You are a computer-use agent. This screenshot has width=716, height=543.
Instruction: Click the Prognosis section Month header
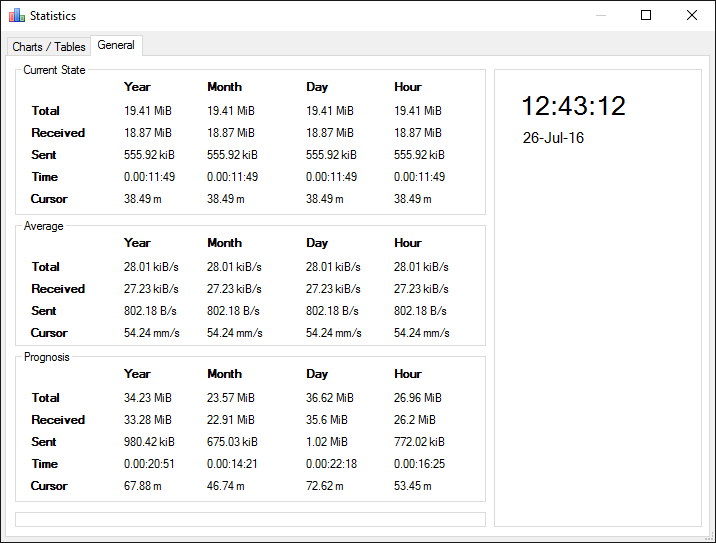[224, 374]
